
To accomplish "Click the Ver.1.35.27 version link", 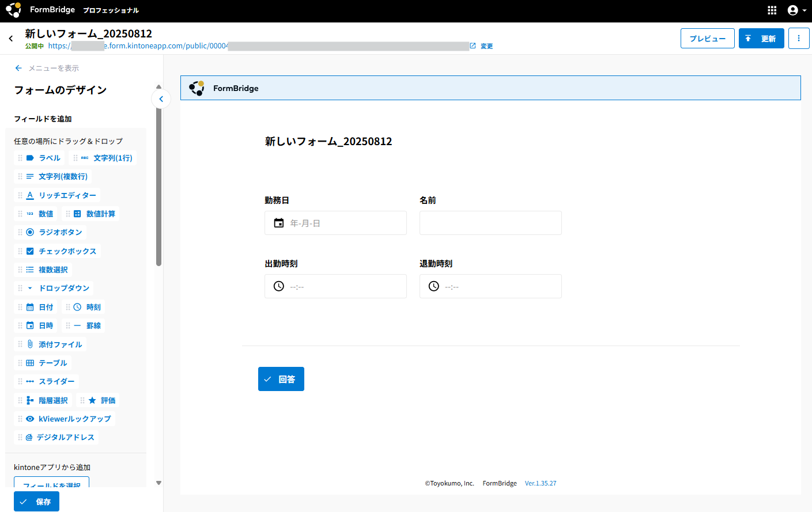I will [x=541, y=483].
